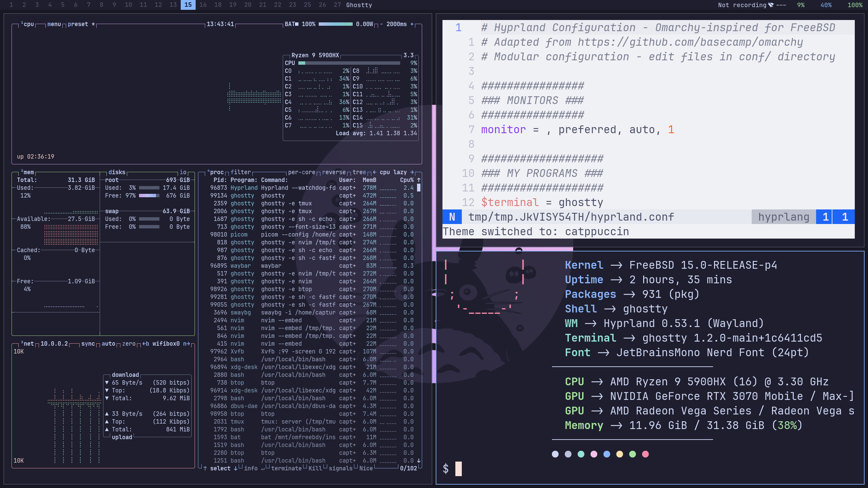Click the network disconnected icon in waybar
Screen dimensions: 868x488
point(771,5)
